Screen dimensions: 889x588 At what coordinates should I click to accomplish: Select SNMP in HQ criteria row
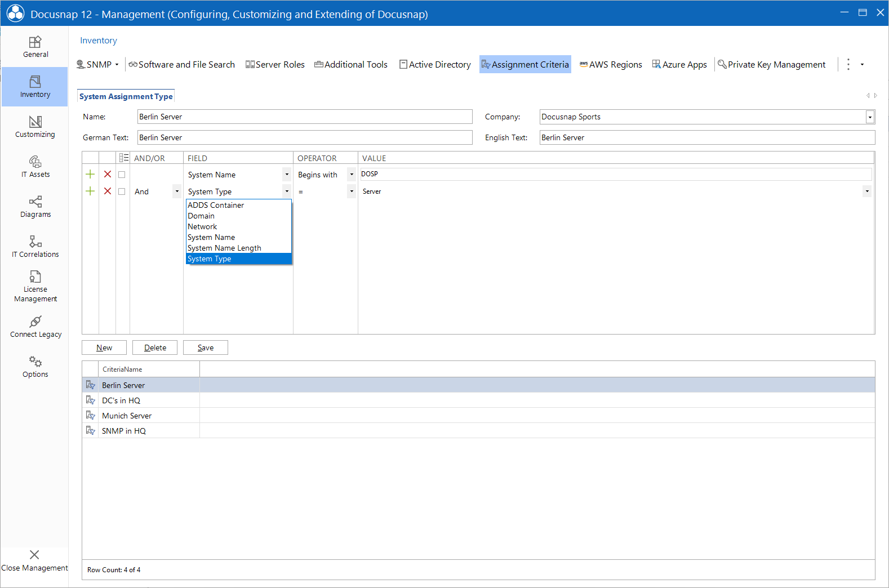pos(479,430)
